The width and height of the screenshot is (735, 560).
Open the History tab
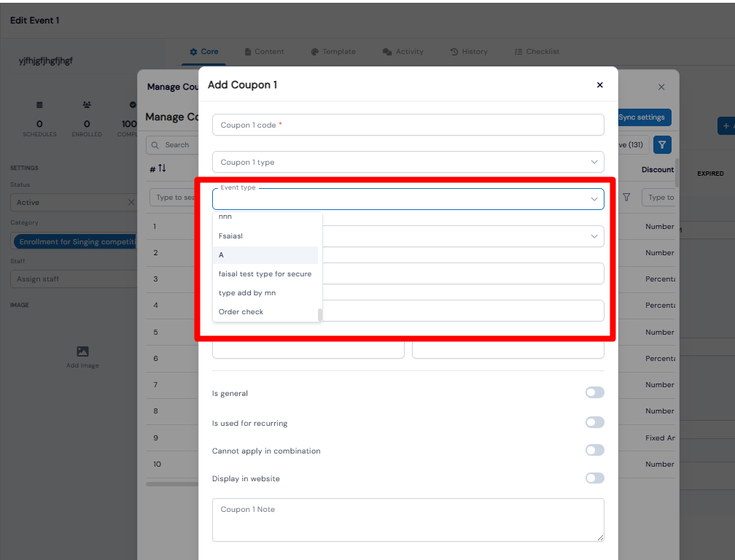pos(469,52)
